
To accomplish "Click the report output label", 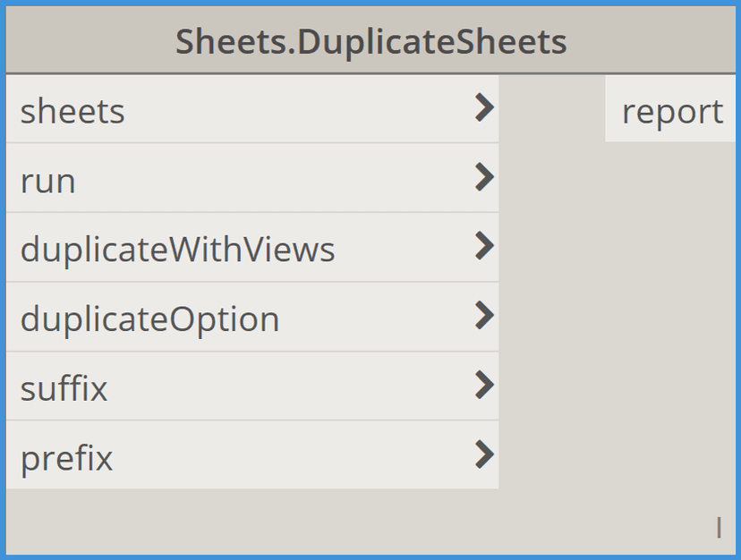I will pyautogui.click(x=671, y=111).
